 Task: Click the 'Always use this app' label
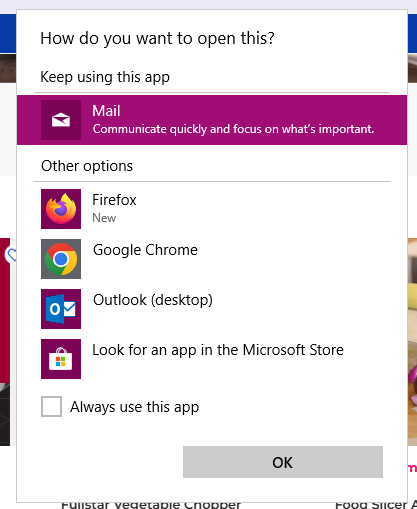(x=134, y=407)
